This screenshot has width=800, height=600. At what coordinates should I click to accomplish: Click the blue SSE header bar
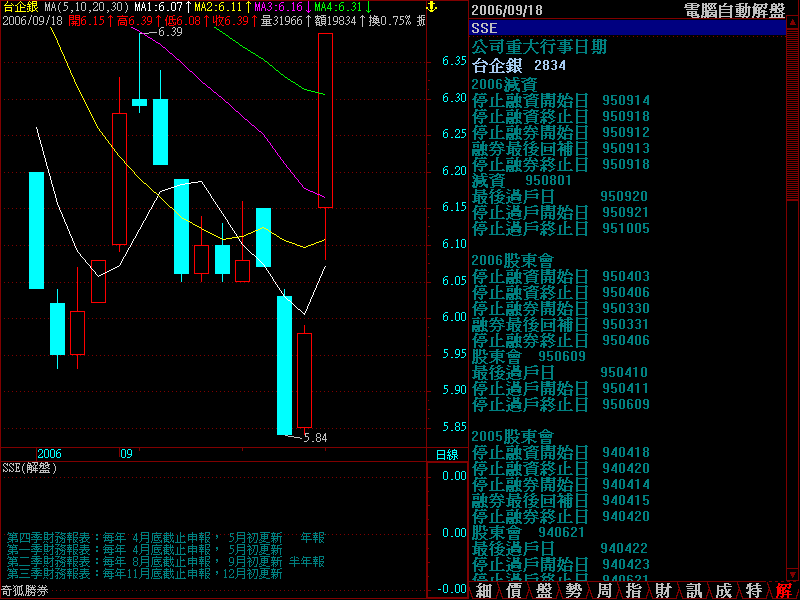click(627, 28)
